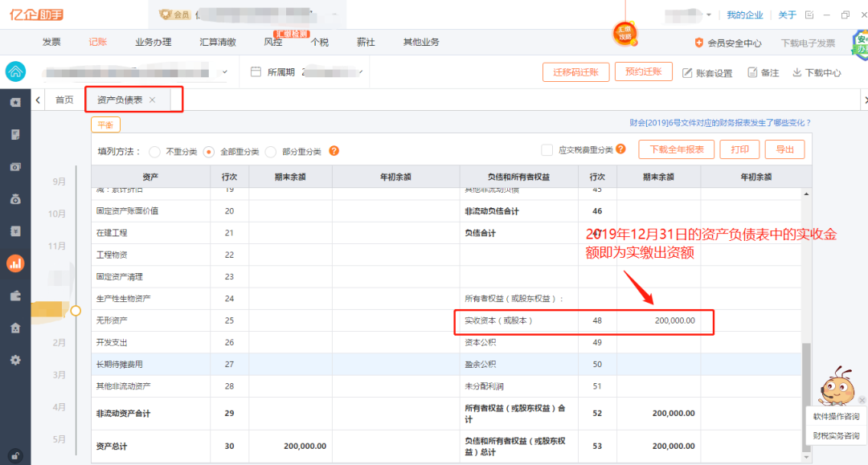
Task: Click the 下载全年报表 button
Action: [676, 149]
